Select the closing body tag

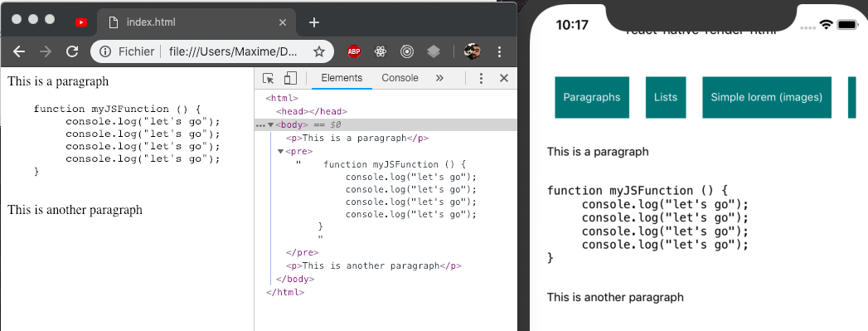point(294,279)
